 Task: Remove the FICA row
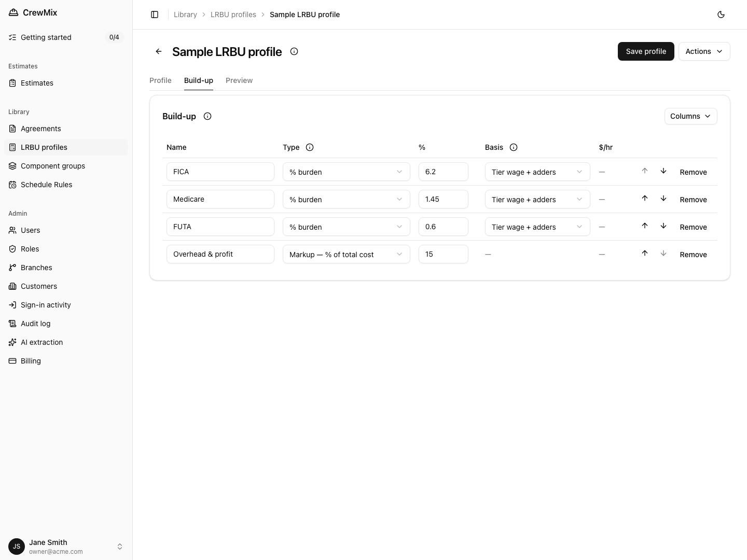[x=693, y=172]
